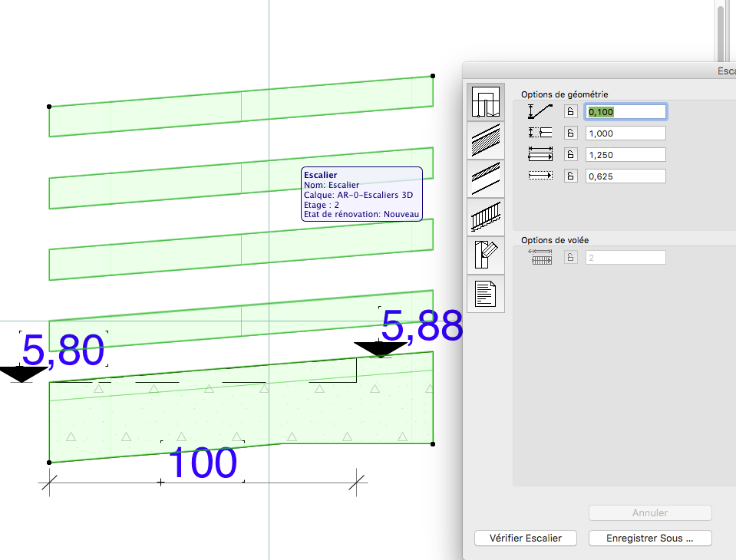Click the black elevation marker below 5,80

pyautogui.click(x=21, y=374)
